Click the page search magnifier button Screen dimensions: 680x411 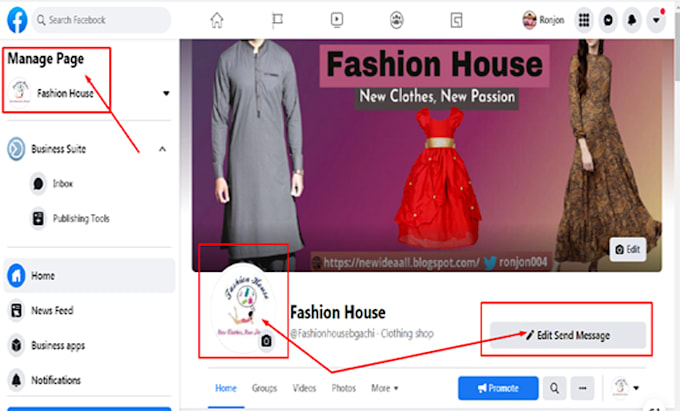pyautogui.click(x=554, y=388)
